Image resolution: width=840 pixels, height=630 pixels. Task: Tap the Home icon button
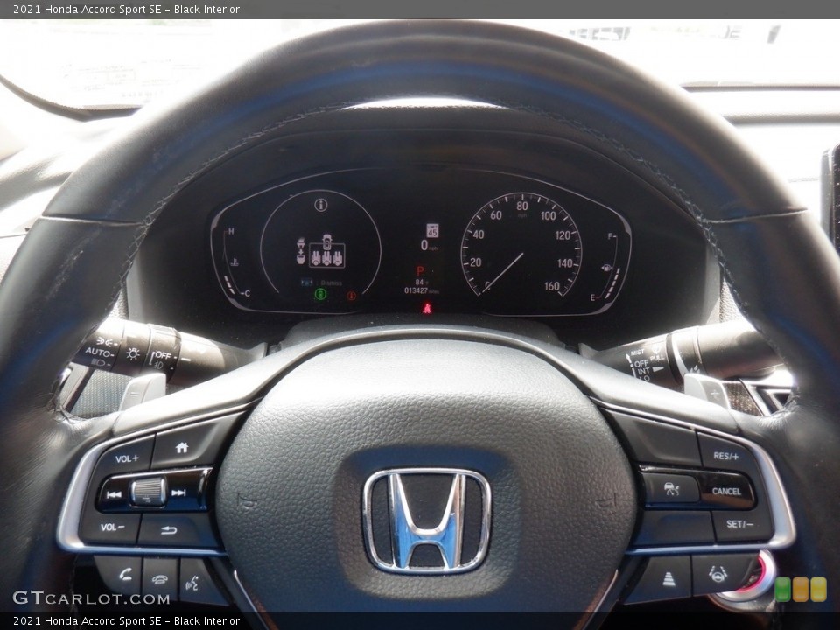coord(182,448)
